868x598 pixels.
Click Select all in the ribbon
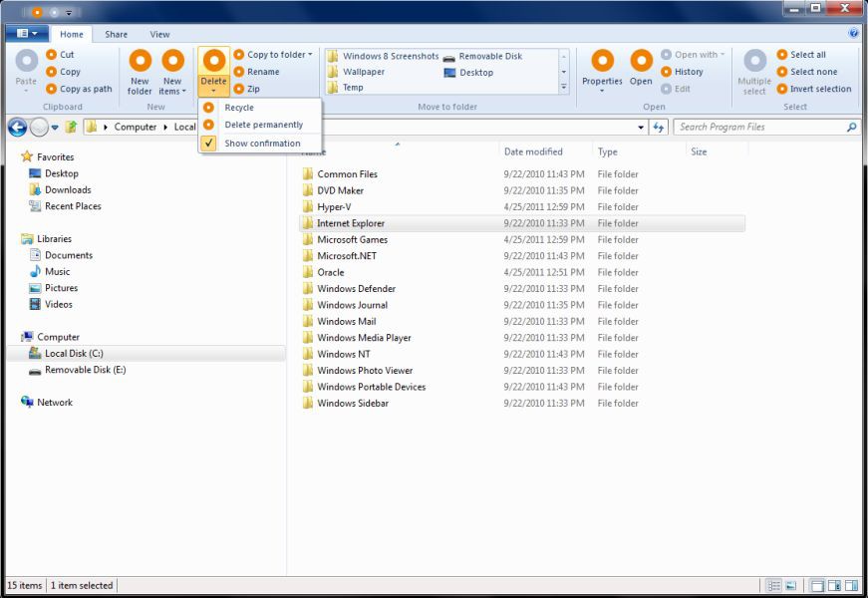(801, 54)
